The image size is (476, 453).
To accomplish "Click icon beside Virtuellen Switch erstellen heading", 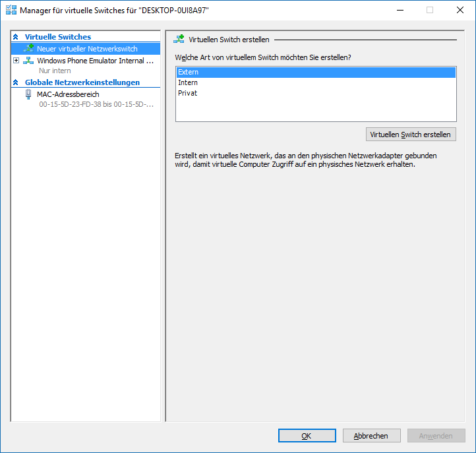I will (179, 40).
